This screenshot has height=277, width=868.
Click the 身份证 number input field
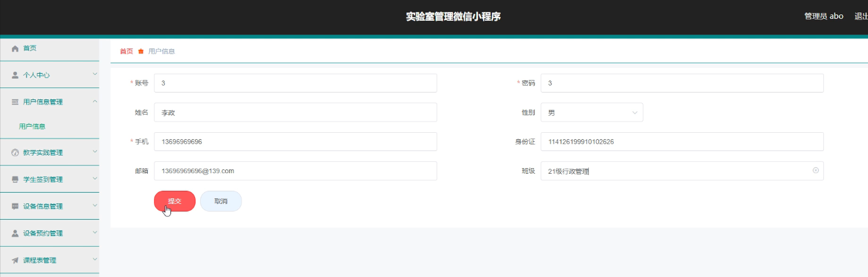(682, 142)
